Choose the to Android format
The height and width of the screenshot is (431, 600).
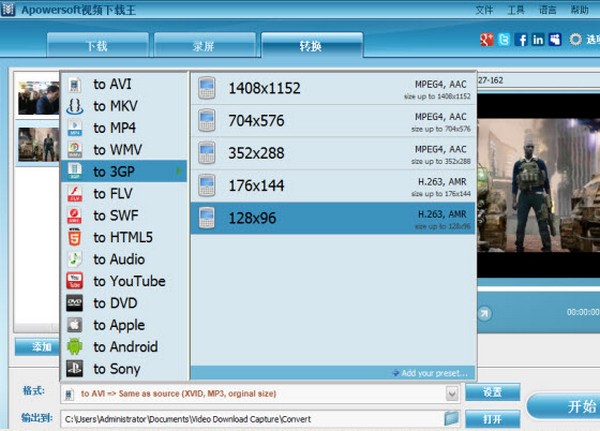click(125, 347)
